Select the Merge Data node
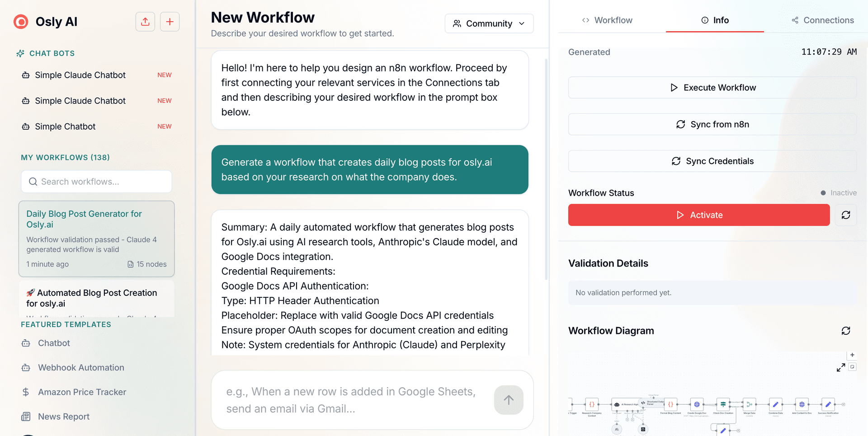Screen dimensions: 868x436 749,404
